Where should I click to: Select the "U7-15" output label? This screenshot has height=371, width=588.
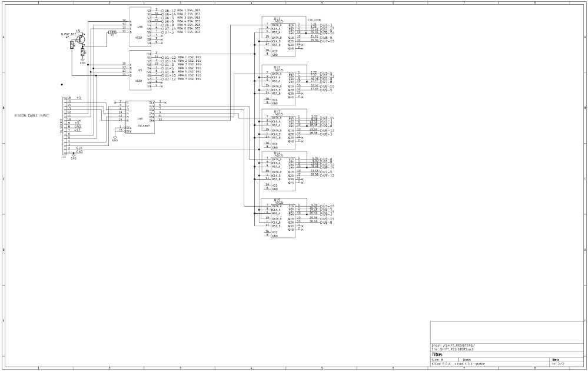tap(328, 41)
